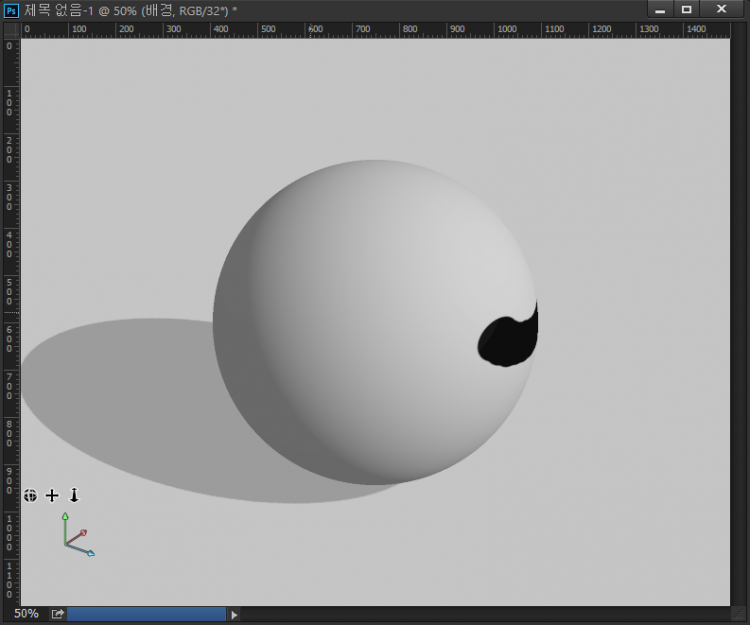This screenshot has height=625, width=750.
Task: Expand the status bar info arrow menu
Action: click(x=235, y=614)
